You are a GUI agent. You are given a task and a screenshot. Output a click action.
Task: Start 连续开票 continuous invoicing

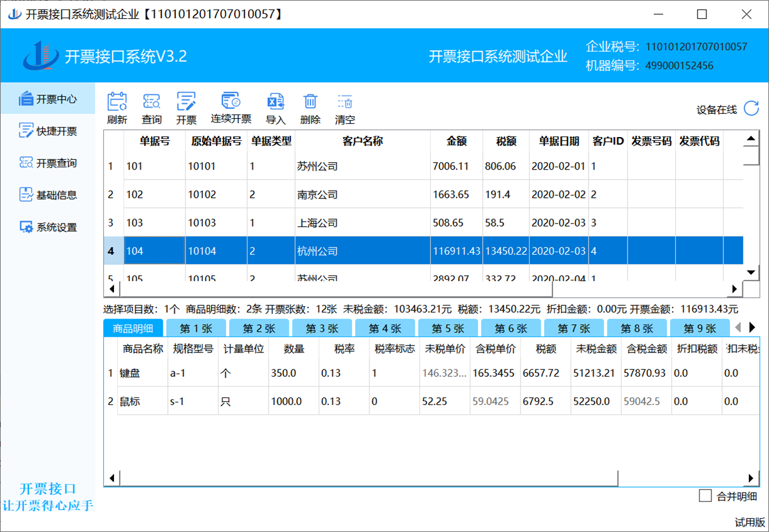click(x=230, y=101)
